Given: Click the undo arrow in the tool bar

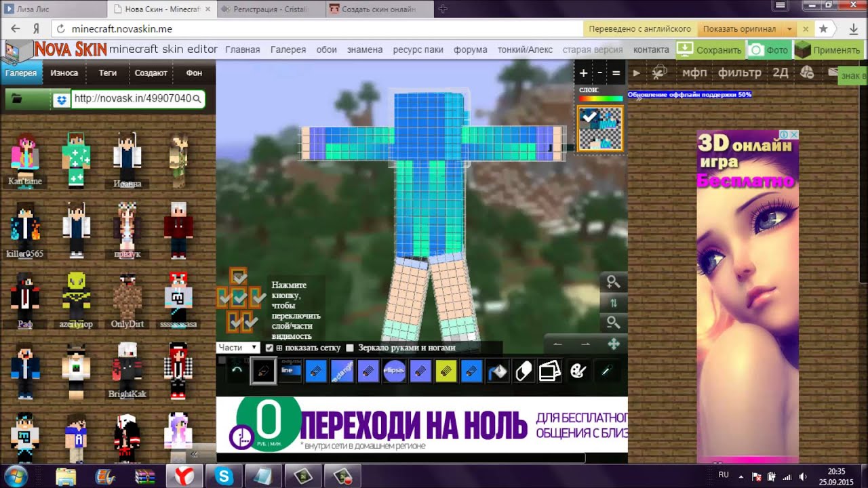Looking at the screenshot, I should coord(237,371).
